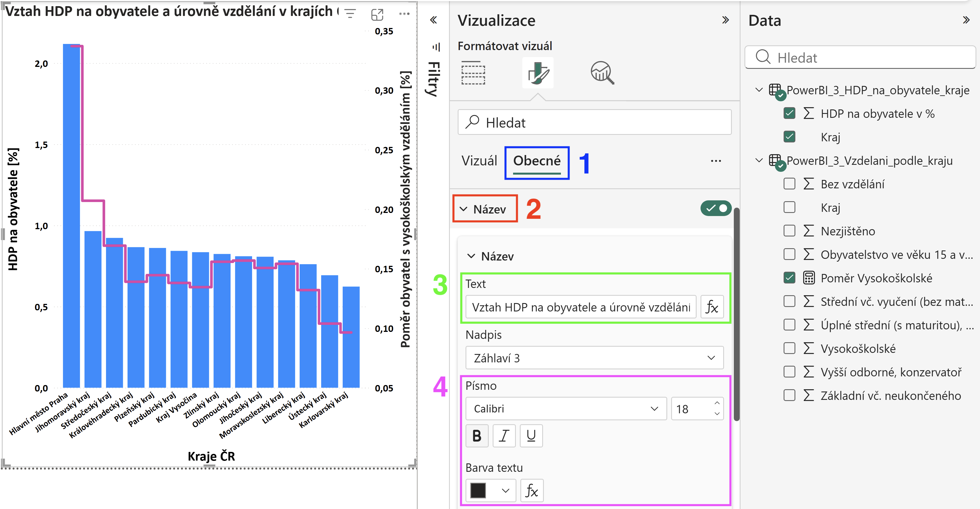The image size is (980, 509).
Task: Uncheck HDP na obyvatele v % field
Action: [x=789, y=113]
